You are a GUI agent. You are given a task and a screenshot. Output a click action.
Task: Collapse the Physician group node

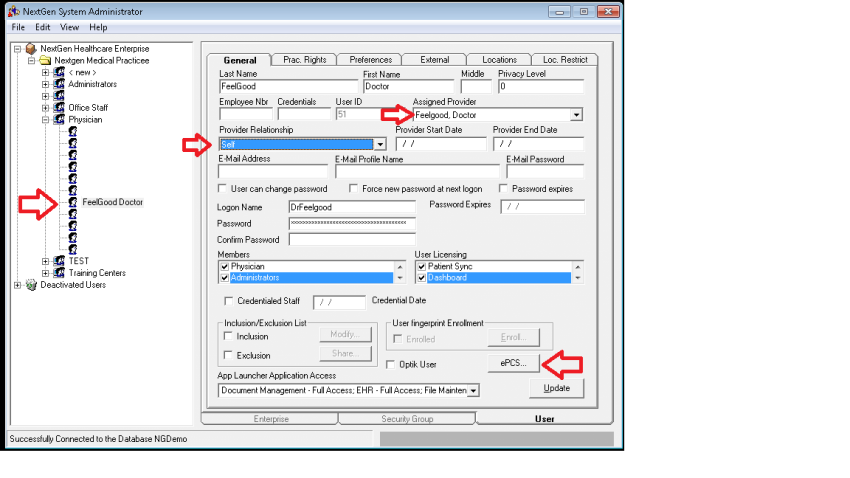pyautogui.click(x=46, y=119)
